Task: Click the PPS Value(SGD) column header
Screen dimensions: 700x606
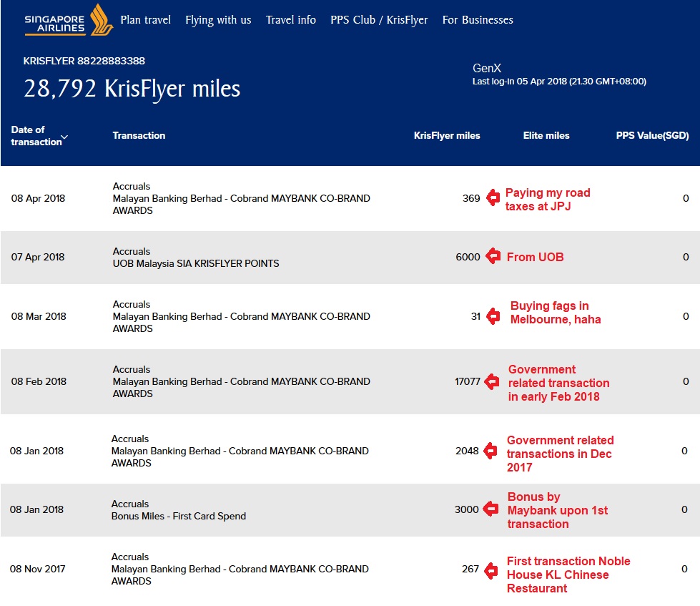Action: pos(652,135)
